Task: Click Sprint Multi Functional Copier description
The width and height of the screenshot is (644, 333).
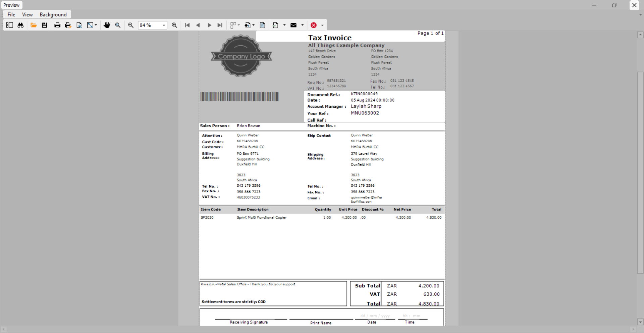Action: click(x=262, y=218)
